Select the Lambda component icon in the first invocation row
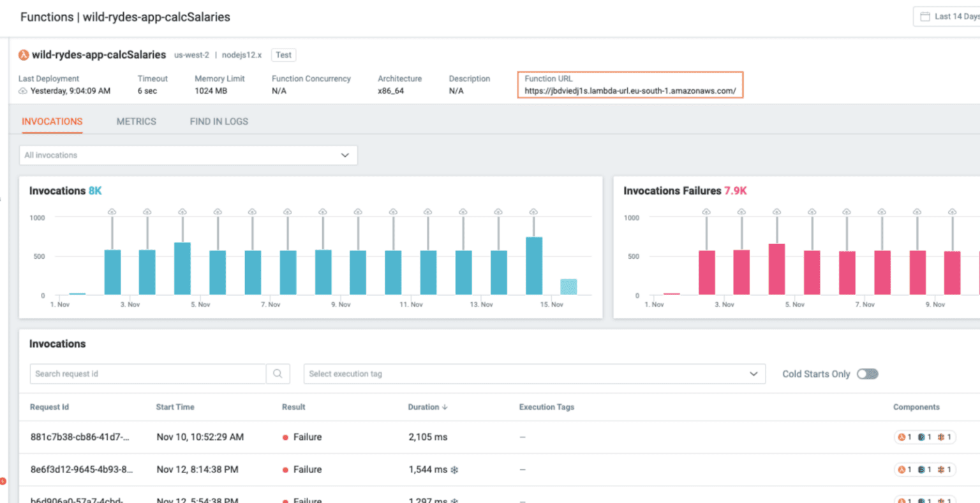The image size is (980, 503). tap(902, 437)
